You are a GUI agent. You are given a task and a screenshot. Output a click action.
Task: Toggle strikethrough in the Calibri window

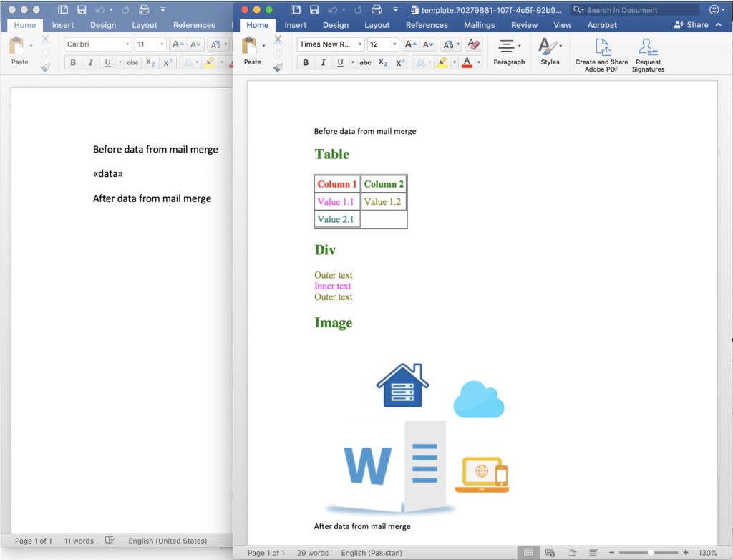[x=132, y=63]
